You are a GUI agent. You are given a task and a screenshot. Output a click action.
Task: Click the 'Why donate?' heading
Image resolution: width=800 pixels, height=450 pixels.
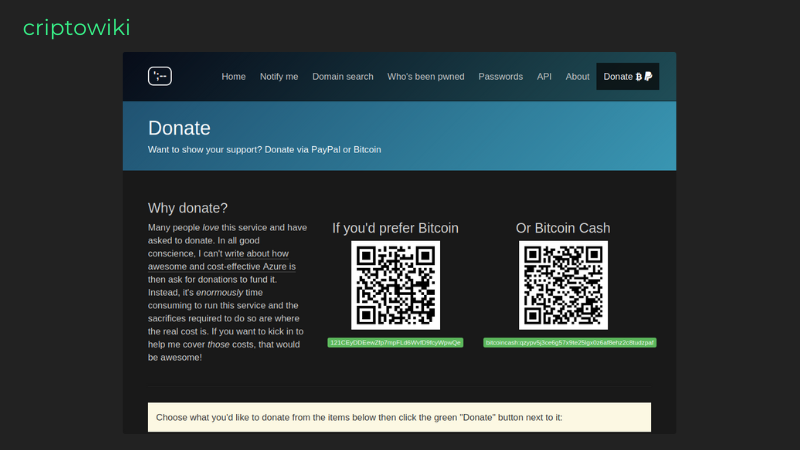pos(188,208)
